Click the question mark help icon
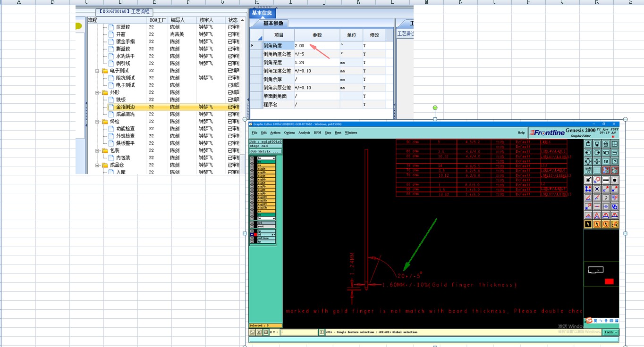The image size is (644, 347). (615, 162)
